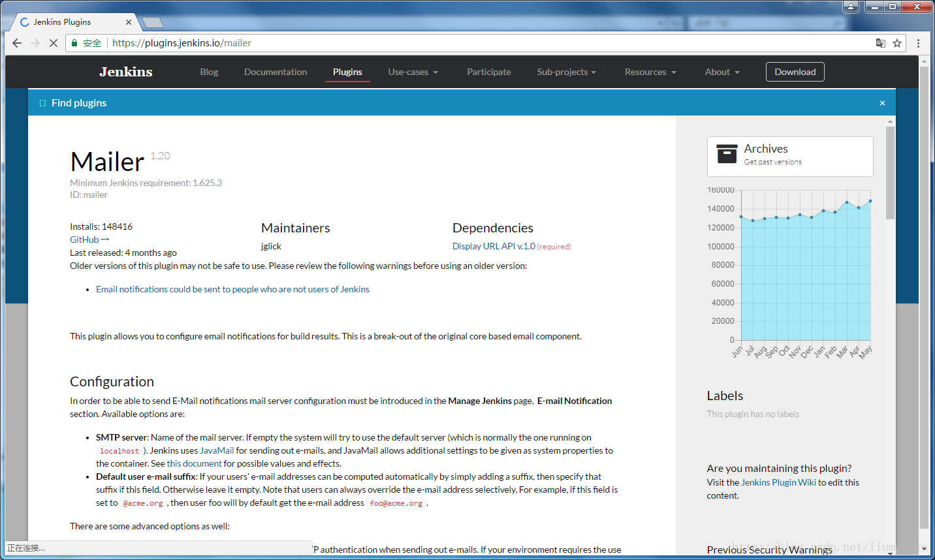Click the localhost code snippet
The image size is (935, 560).
point(119,451)
